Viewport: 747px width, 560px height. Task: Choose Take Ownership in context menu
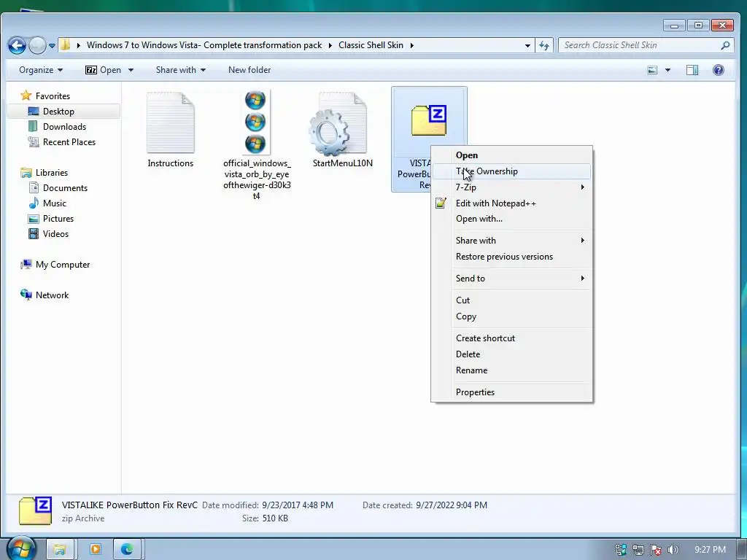pos(511,171)
